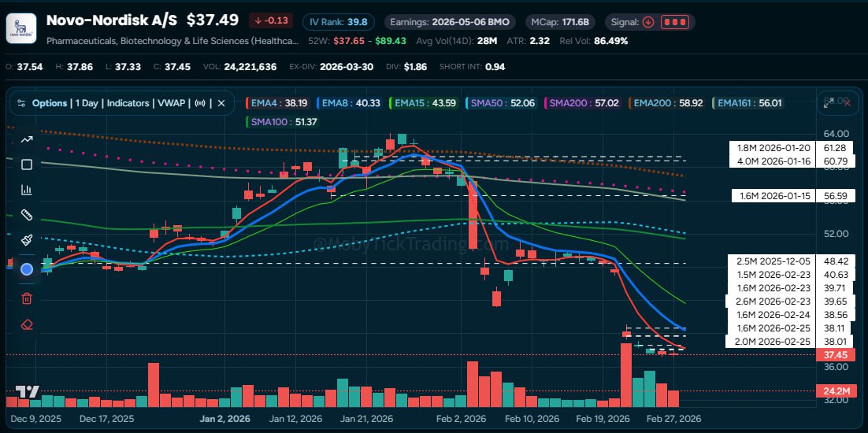868x433 pixels.
Task: Select the red eraser tool
Action: point(27,324)
